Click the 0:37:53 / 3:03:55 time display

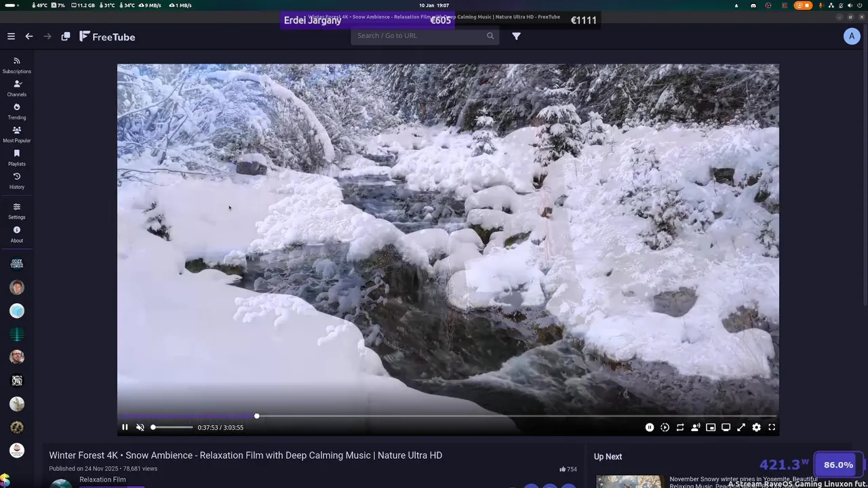click(x=220, y=428)
